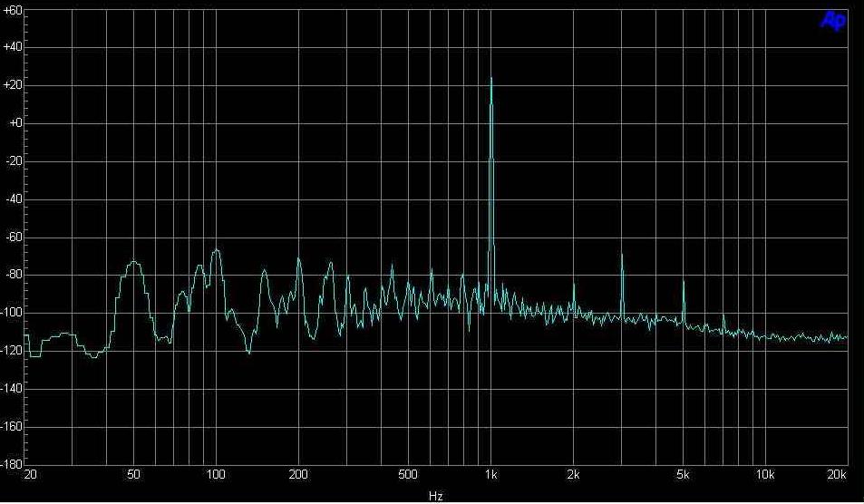The image size is (864, 504).
Task: Click the -160 y-axis label
Action: tap(12, 427)
